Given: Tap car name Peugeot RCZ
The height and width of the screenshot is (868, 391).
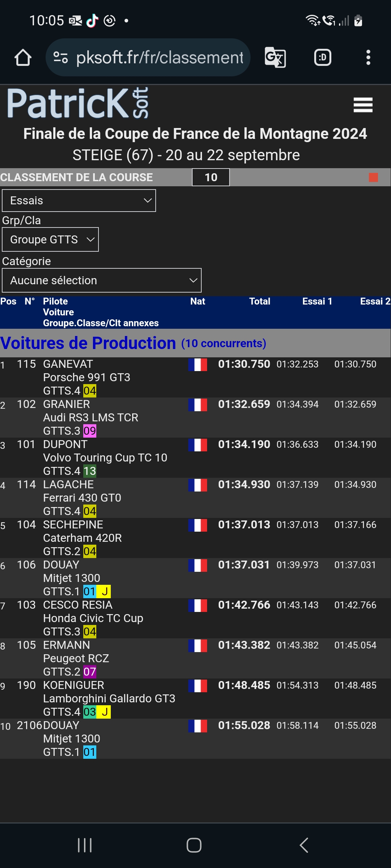Looking at the screenshot, I should point(76,659).
